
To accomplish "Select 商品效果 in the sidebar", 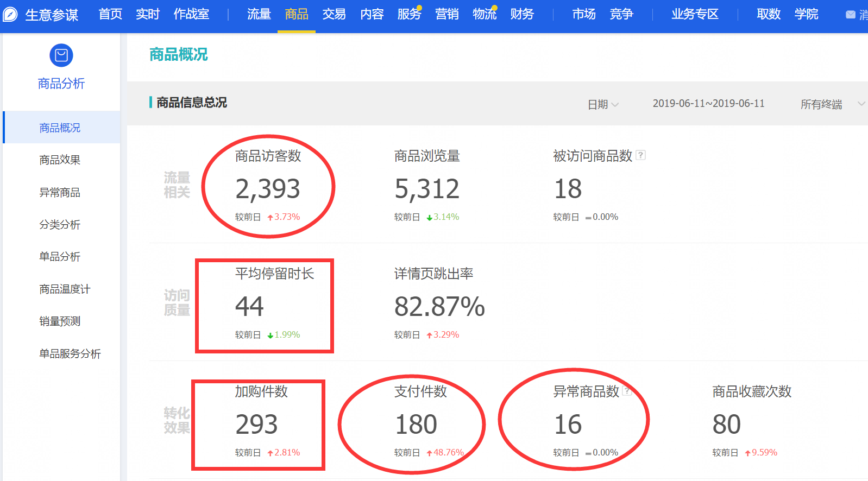I will pos(60,160).
